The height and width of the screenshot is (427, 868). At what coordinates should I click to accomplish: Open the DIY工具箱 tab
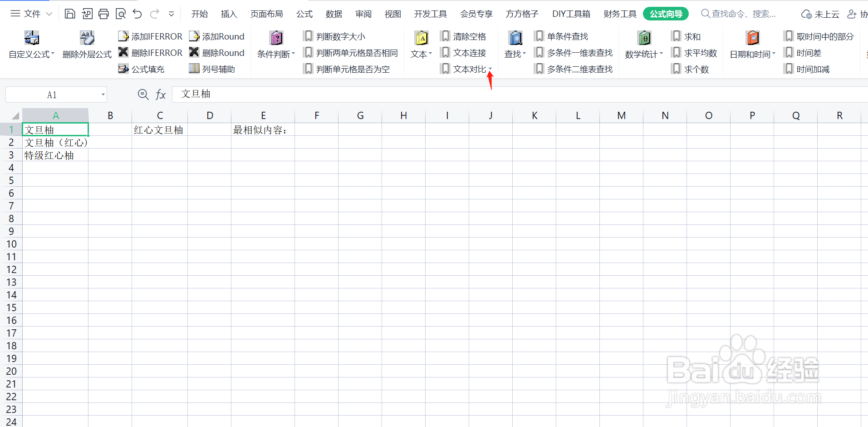[571, 14]
